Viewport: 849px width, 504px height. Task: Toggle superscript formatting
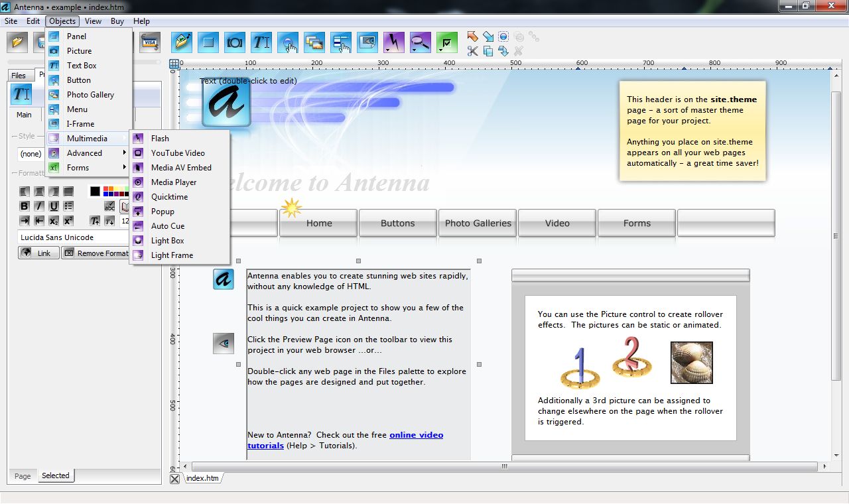68,221
